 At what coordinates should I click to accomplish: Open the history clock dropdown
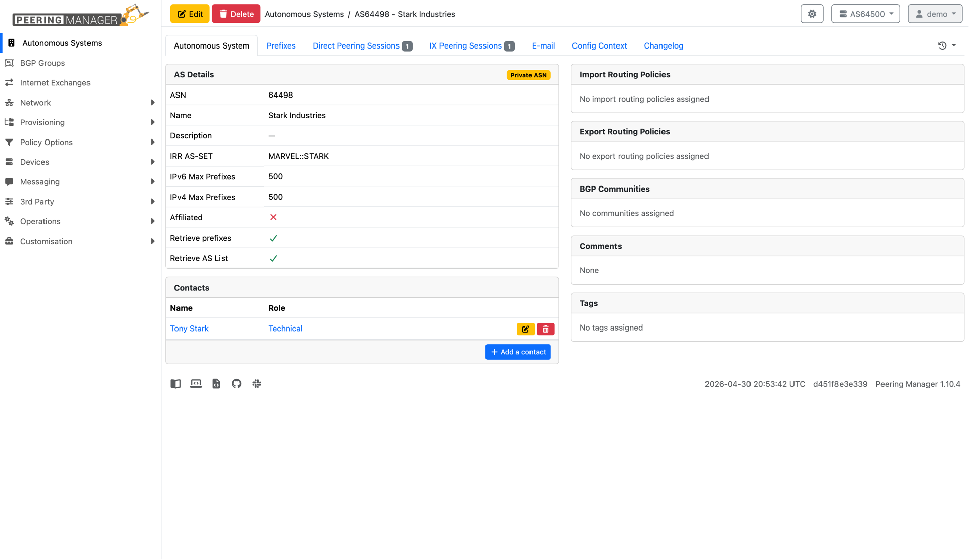pos(947,45)
